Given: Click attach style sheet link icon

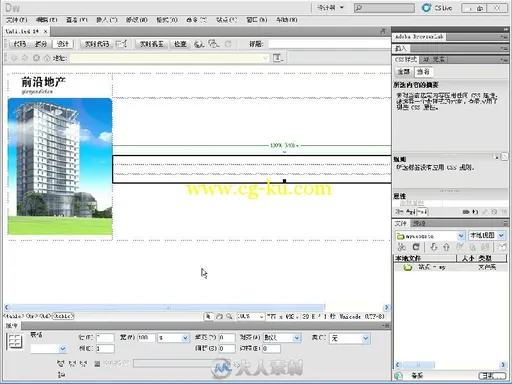Looking at the screenshot, I should tap(466, 212).
